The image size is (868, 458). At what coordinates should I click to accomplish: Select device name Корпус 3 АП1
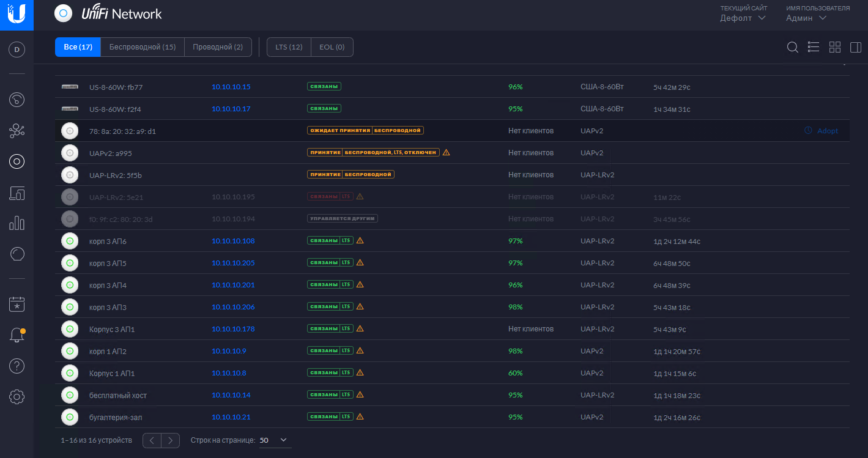(x=112, y=330)
